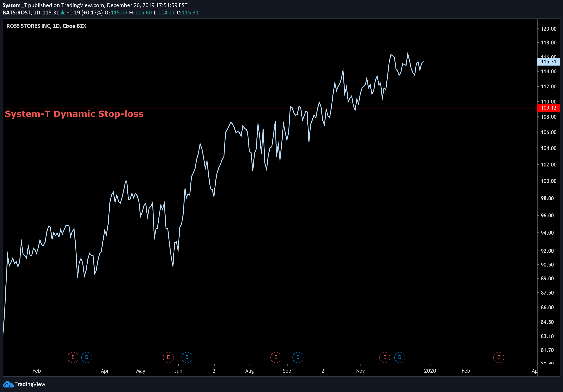Click the blue 115.31 current price label on axis

[x=548, y=62]
